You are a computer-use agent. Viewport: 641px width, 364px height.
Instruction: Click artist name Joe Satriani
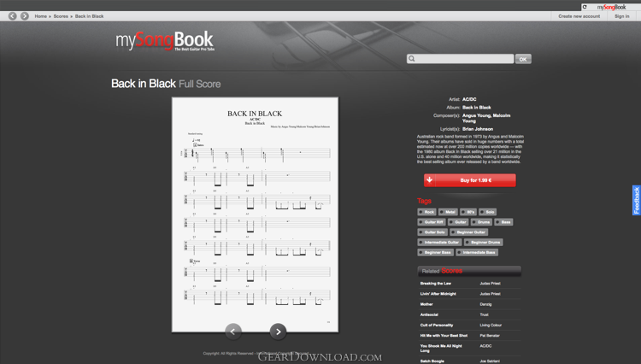point(490,361)
